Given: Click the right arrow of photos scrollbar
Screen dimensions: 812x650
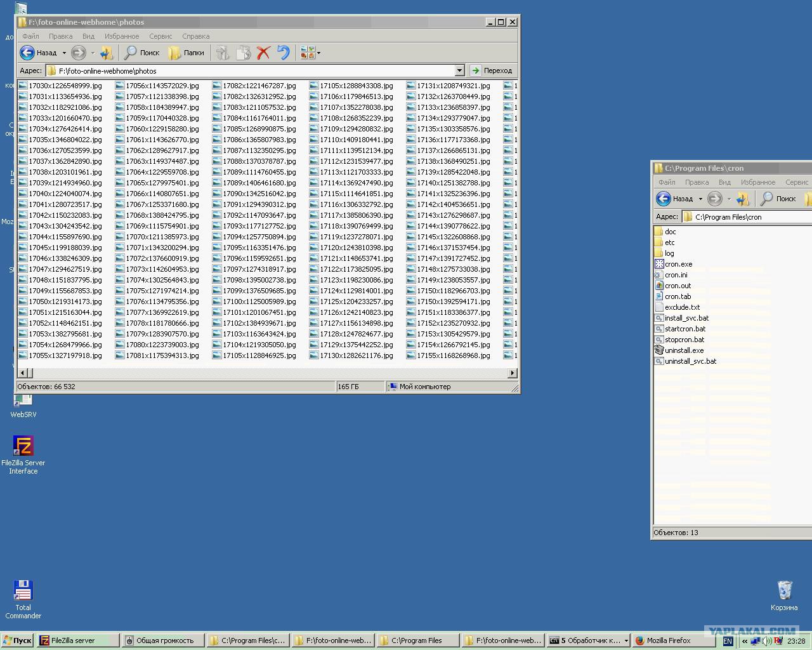Looking at the screenshot, I should coord(513,373).
